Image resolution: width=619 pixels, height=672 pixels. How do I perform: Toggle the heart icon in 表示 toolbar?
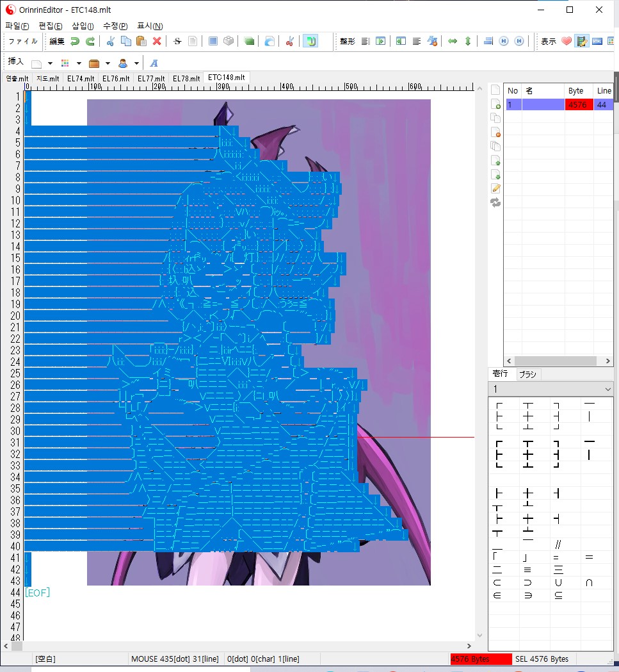[566, 42]
